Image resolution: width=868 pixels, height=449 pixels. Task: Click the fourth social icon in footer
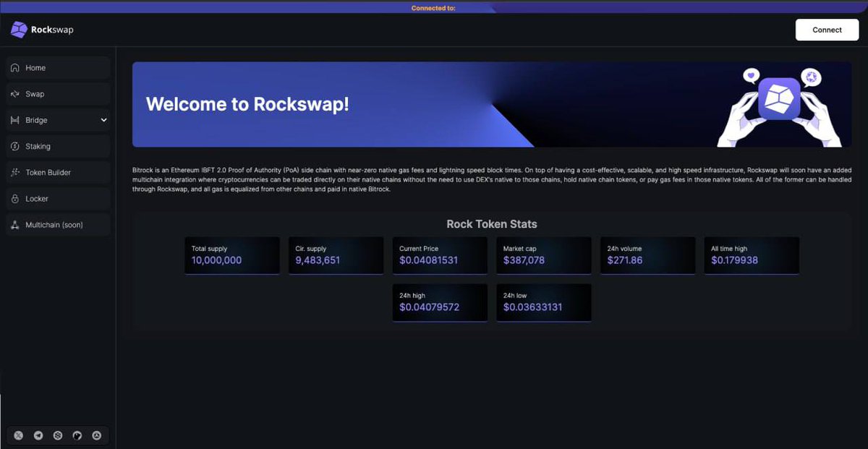click(77, 436)
